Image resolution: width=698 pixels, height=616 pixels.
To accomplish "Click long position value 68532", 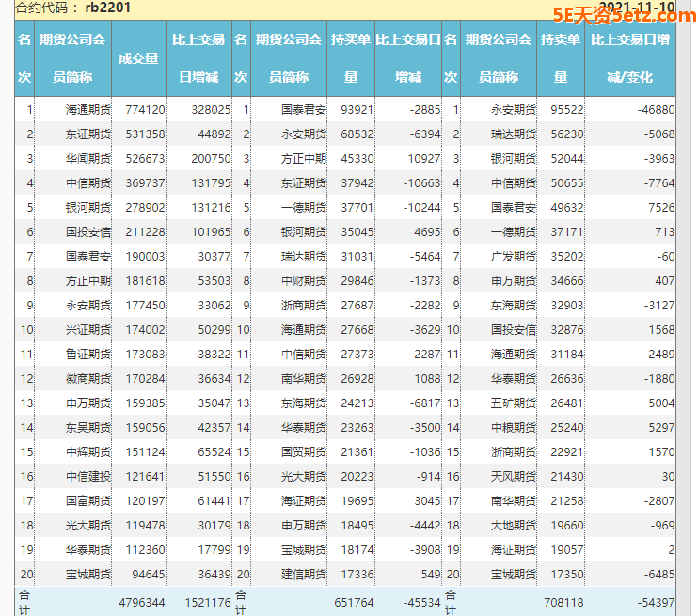I will [357, 134].
